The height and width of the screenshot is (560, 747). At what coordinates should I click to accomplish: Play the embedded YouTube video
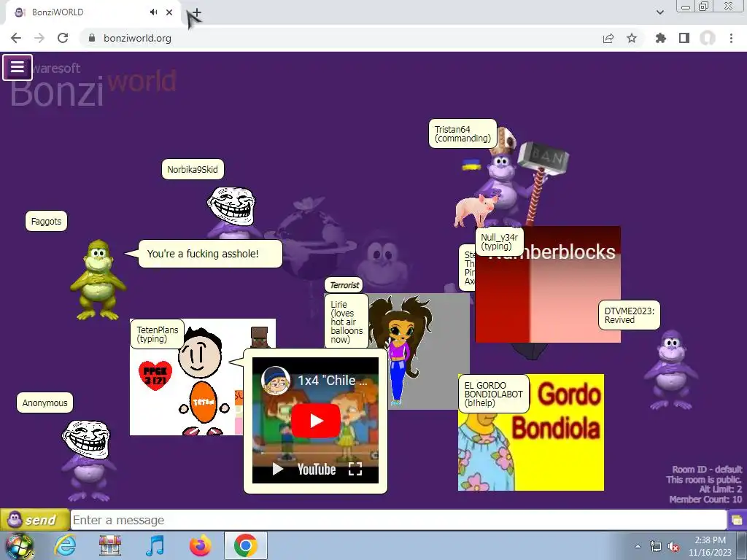[315, 421]
